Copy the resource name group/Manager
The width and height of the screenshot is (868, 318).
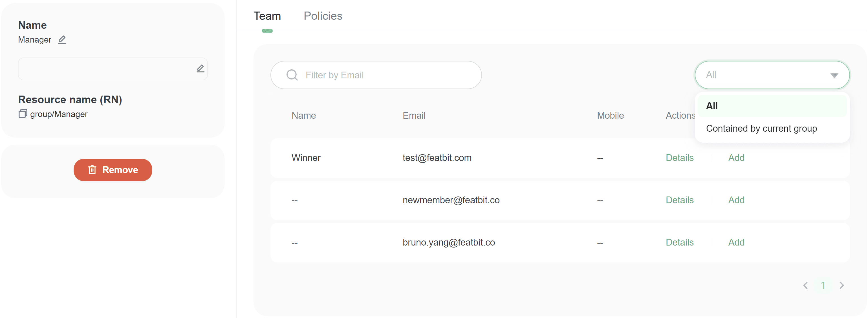tap(23, 114)
